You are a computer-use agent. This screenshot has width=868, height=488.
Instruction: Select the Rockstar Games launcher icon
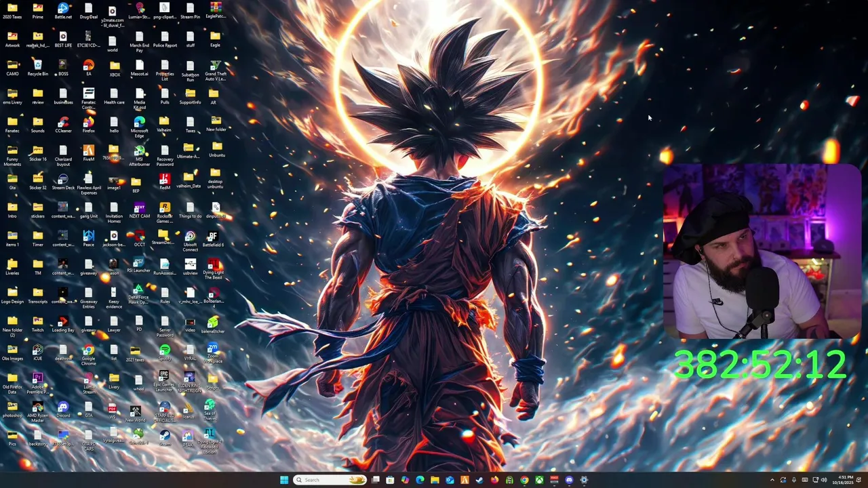pos(165,213)
